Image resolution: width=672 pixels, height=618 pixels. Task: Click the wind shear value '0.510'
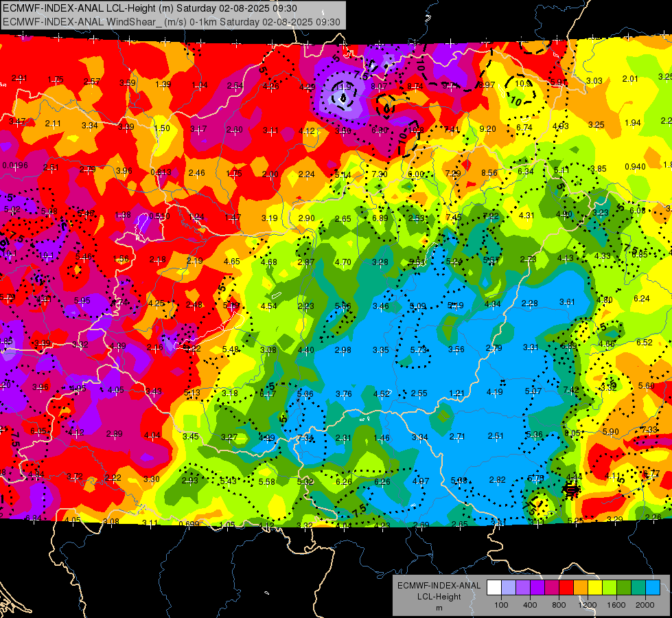159,216
